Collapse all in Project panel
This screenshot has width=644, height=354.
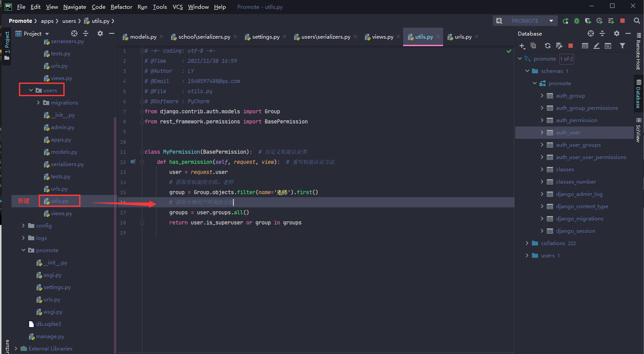point(86,33)
